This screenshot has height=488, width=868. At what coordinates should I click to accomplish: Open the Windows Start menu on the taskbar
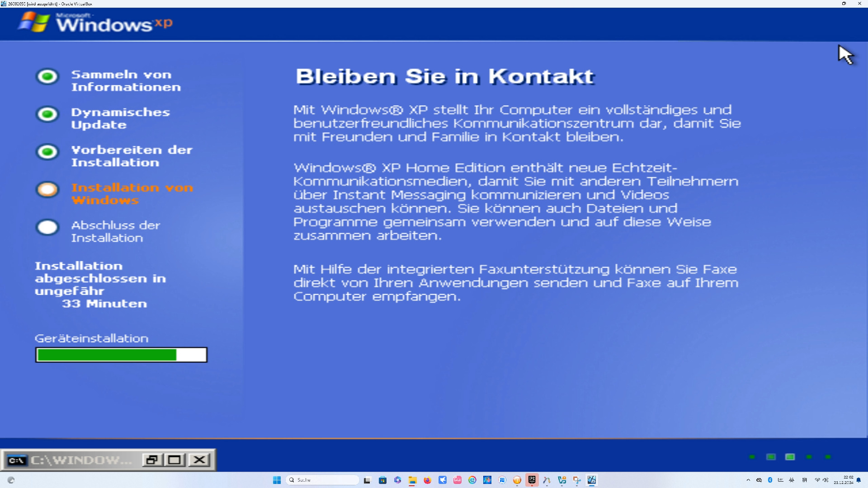pos(277,480)
